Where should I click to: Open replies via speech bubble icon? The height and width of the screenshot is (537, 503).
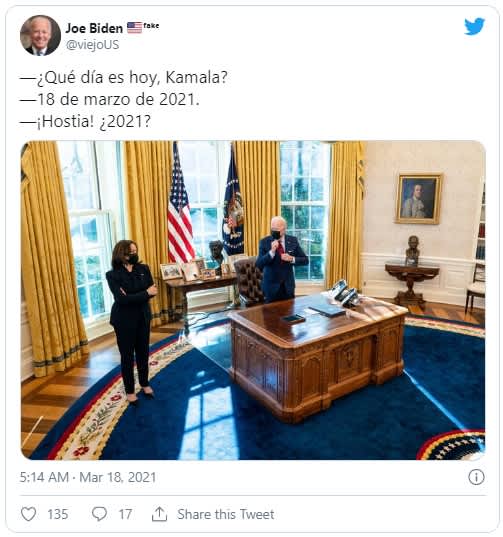pyautogui.click(x=99, y=514)
